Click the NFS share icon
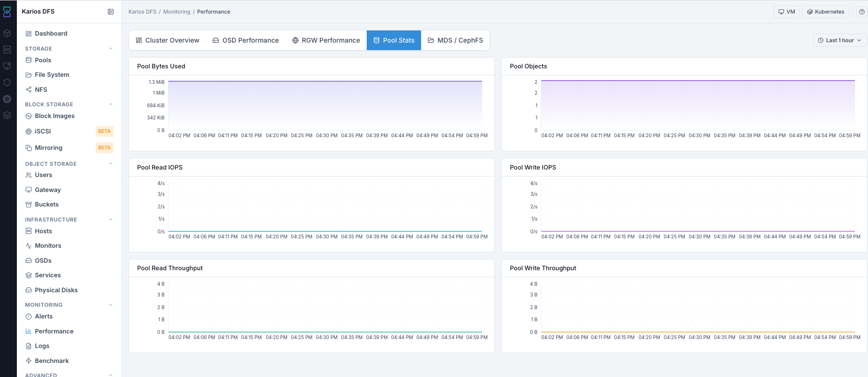The width and height of the screenshot is (868, 377). click(x=29, y=89)
